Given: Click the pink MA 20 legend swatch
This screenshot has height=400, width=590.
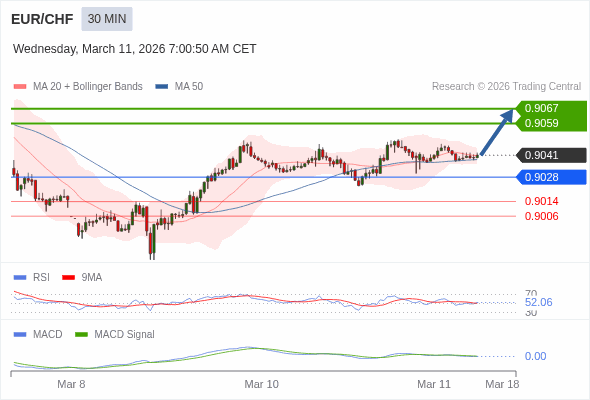Looking at the screenshot, I should click(20, 87).
